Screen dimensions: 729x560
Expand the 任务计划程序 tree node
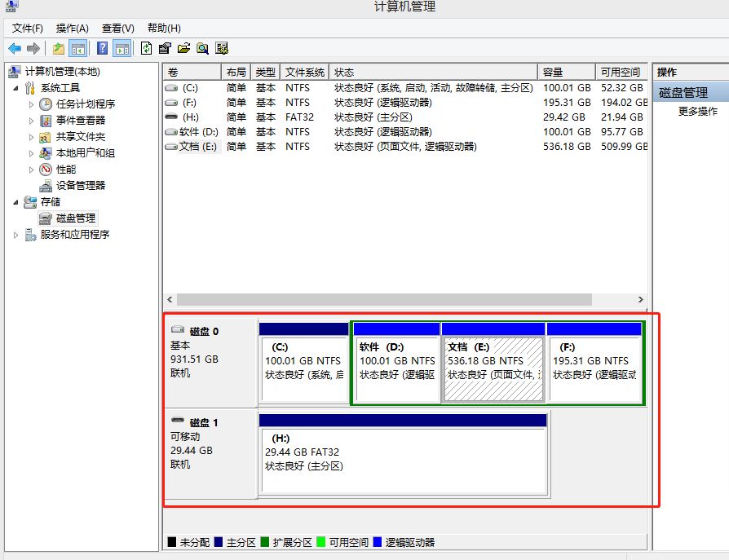31,104
